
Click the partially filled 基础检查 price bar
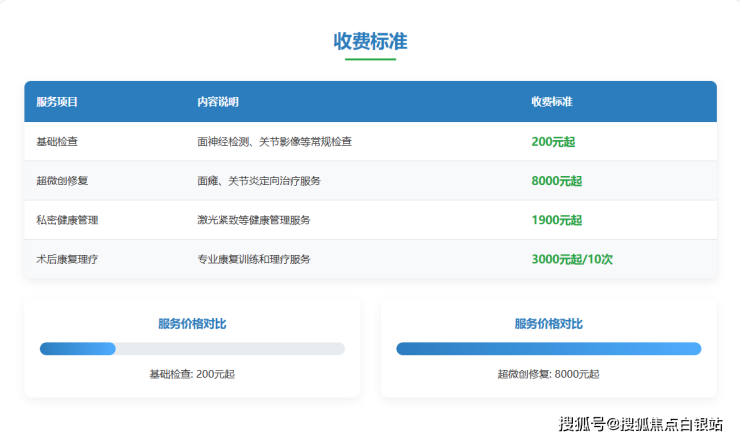(78, 349)
